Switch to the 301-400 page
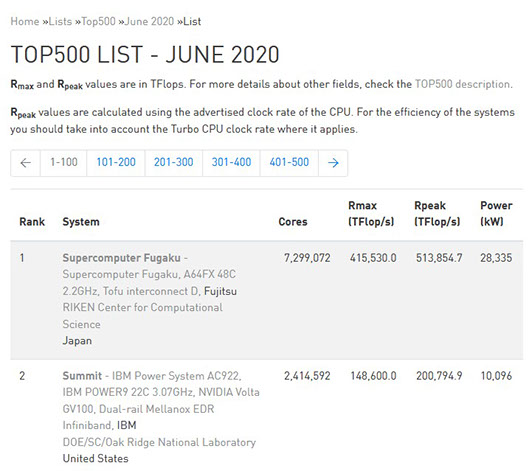The height and width of the screenshot is (471, 529). tap(231, 163)
